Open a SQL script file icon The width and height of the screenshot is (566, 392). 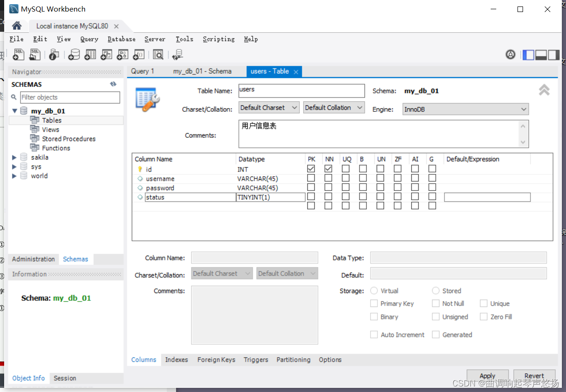(35, 55)
